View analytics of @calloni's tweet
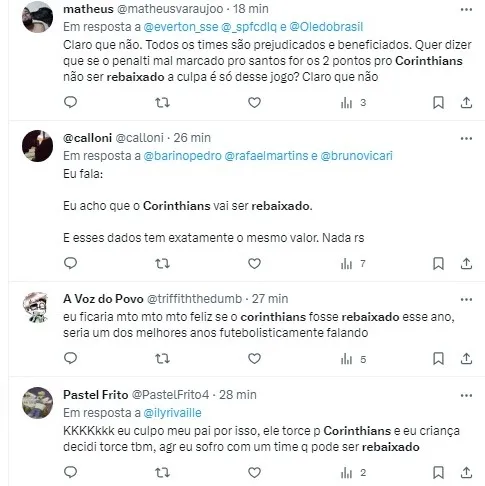Screen dimensions: 485x486 353,264
